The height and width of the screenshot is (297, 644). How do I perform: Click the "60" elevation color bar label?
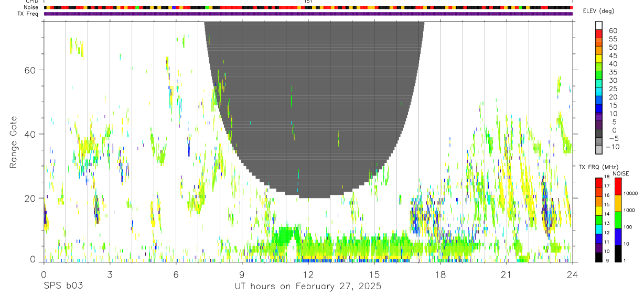pos(613,30)
